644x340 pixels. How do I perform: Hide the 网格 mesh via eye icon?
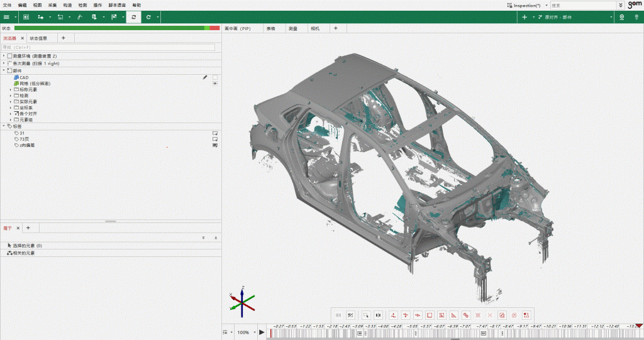coord(215,84)
